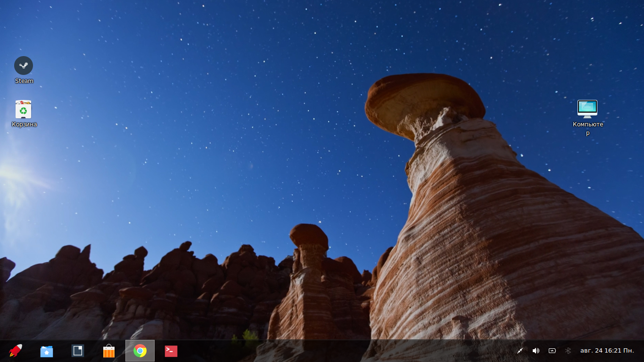Screen dimensions: 644x362
Task: Open the file manager from the taskbar
Action: [47, 351]
